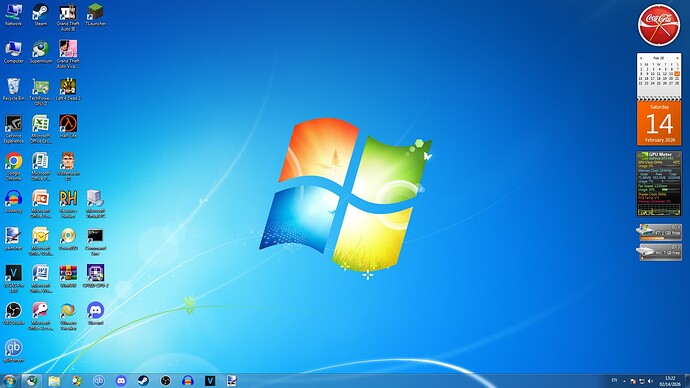690x388 pixels.
Task: Open the EN language bar indicator
Action: [614, 380]
